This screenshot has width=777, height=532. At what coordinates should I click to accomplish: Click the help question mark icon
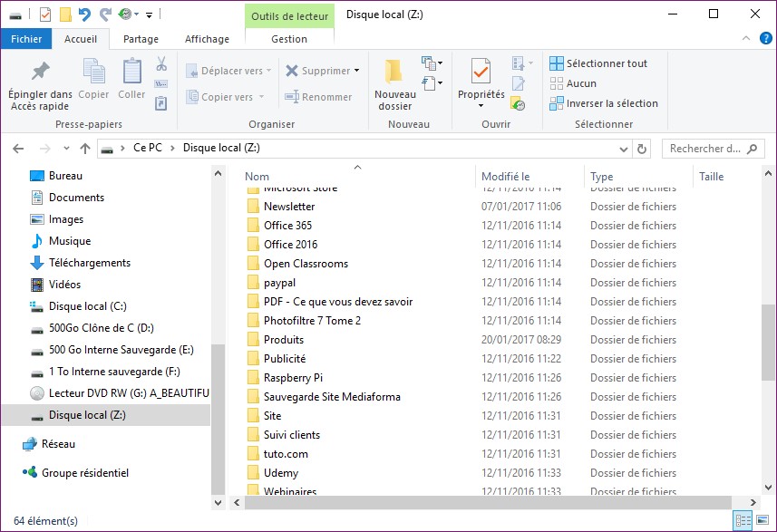(766, 39)
